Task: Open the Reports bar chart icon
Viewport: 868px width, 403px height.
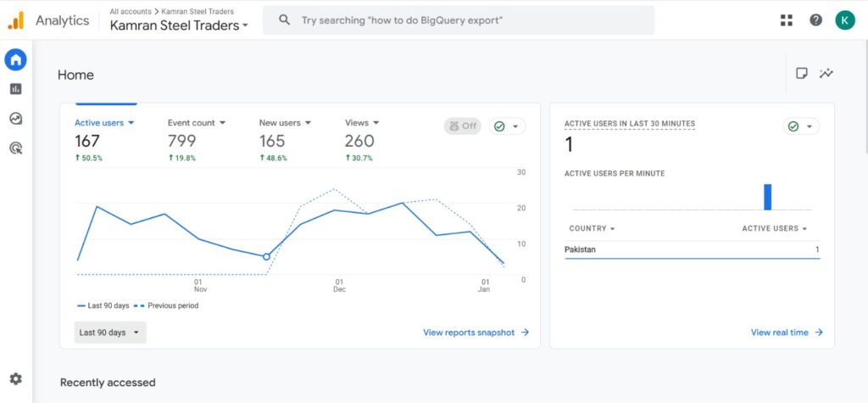Action: point(15,89)
